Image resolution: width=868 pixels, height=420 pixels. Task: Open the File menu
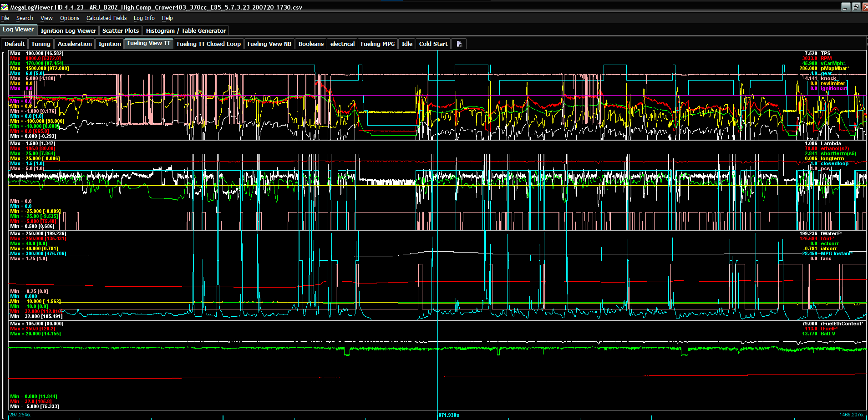pyautogui.click(x=5, y=18)
